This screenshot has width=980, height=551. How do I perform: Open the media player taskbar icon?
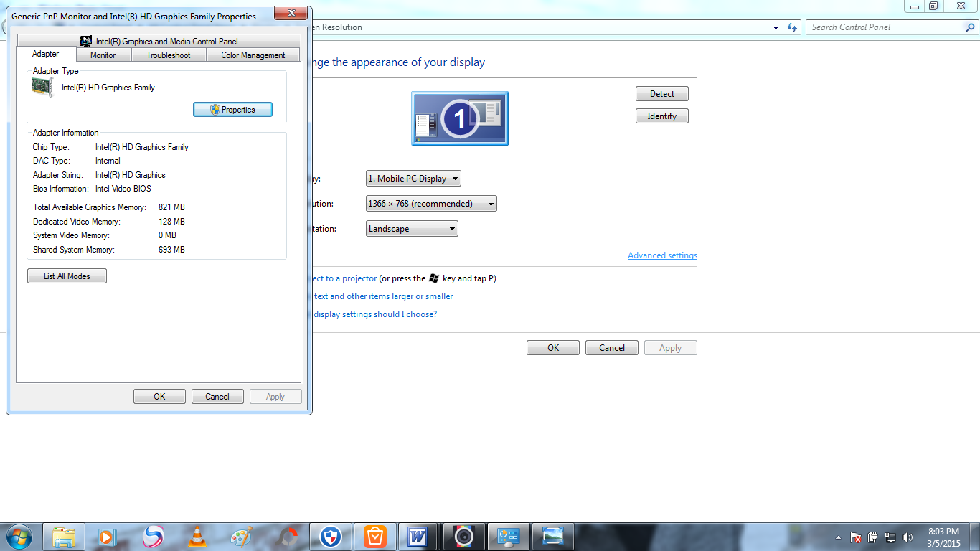click(x=107, y=537)
